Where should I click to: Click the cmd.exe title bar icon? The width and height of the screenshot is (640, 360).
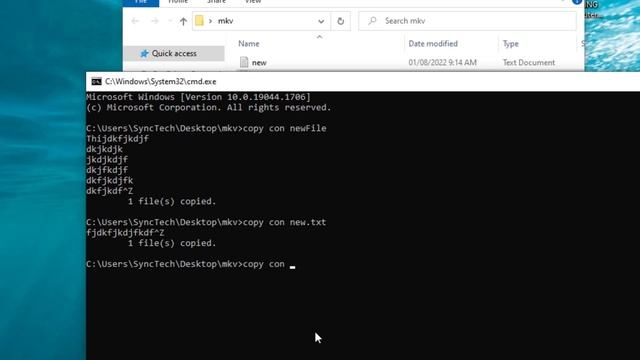pos(96,82)
